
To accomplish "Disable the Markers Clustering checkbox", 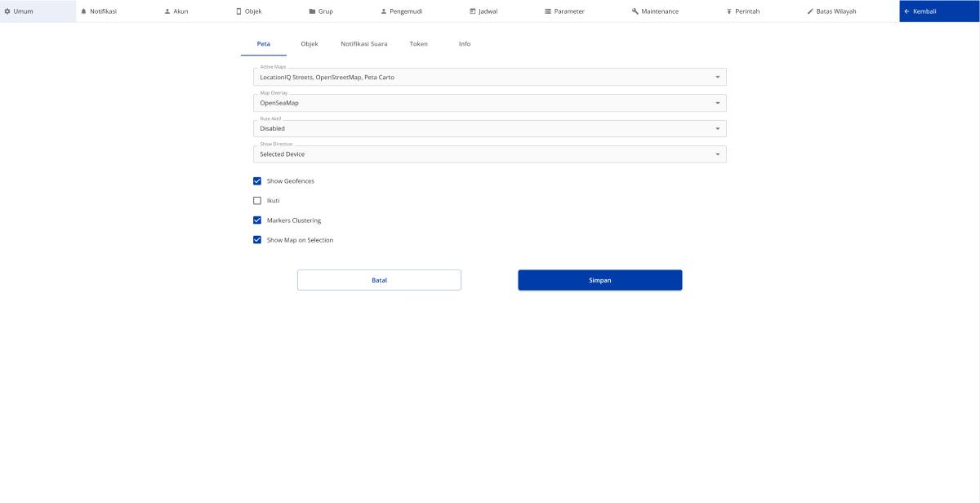I will (x=257, y=220).
